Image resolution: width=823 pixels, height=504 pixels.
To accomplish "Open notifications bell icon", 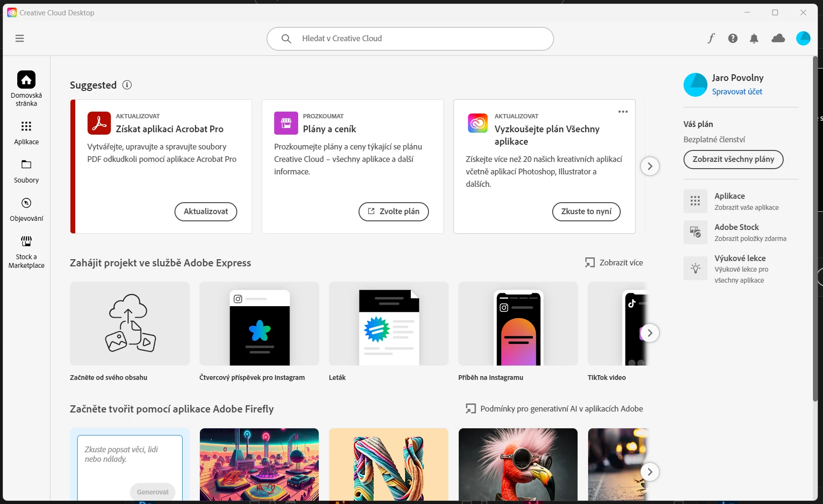I will point(754,38).
